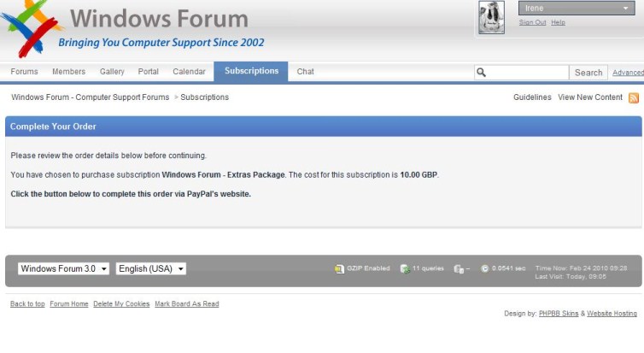Click the GZIP Enabled status icon
Screen dimensions: 644x353
pos(339,268)
